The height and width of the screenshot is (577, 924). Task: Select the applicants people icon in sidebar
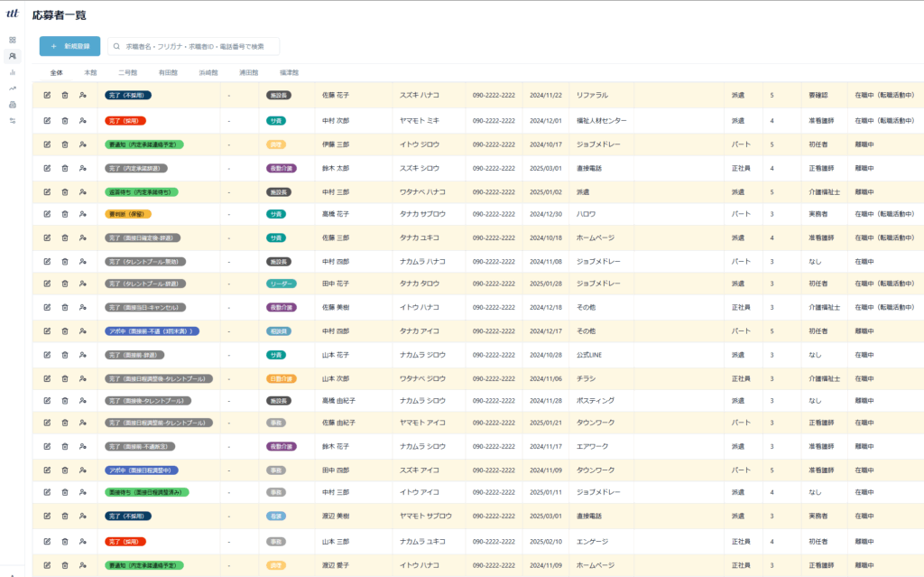[x=13, y=56]
